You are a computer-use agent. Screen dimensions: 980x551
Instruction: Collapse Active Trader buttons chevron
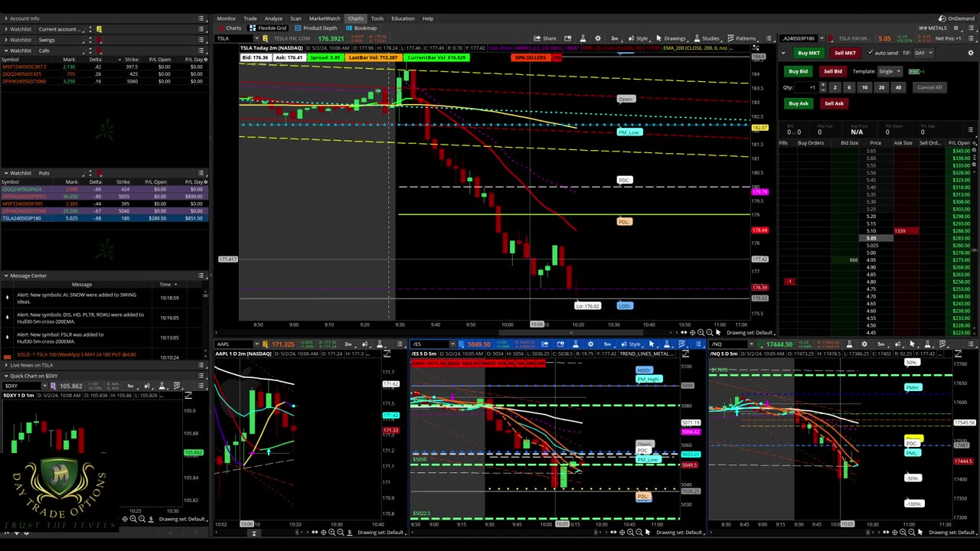point(782,53)
